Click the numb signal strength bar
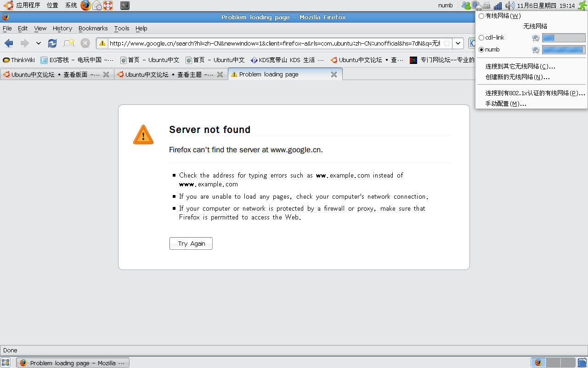 pos(564,50)
